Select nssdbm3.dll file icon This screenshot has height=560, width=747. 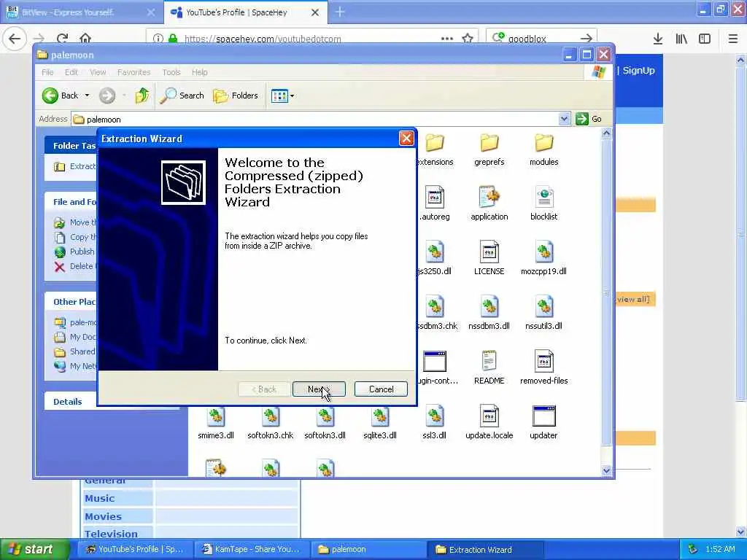coord(489,306)
